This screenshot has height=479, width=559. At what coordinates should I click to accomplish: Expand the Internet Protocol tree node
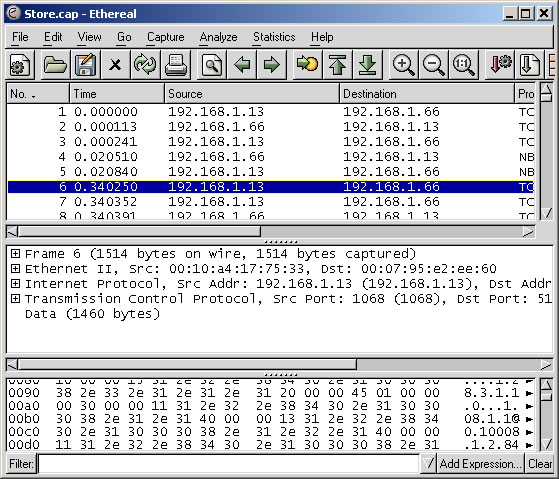[x=15, y=283]
